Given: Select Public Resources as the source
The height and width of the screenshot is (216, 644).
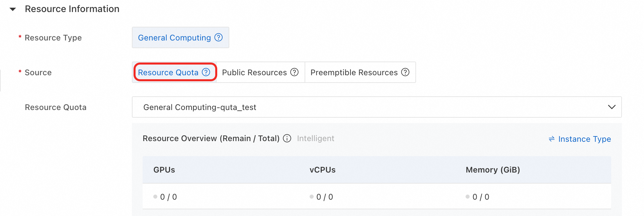Looking at the screenshot, I should tap(254, 73).
